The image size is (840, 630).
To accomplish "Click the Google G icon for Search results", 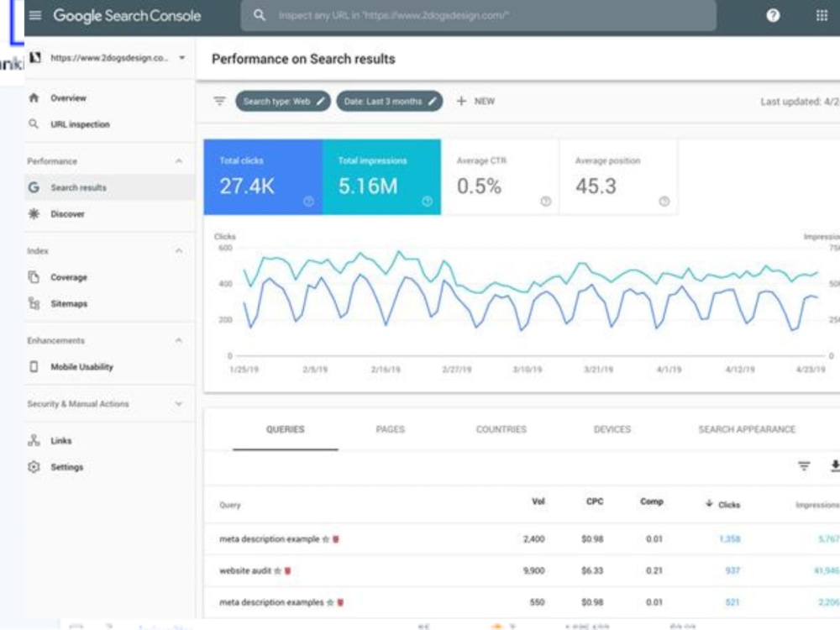I will [34, 187].
